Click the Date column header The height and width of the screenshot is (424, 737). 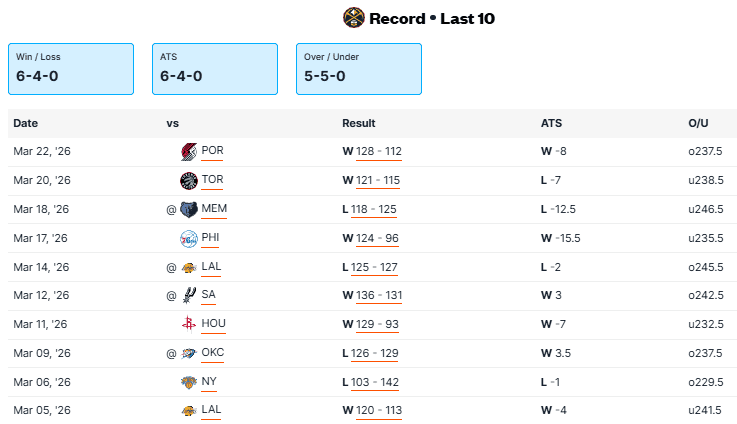tap(25, 123)
